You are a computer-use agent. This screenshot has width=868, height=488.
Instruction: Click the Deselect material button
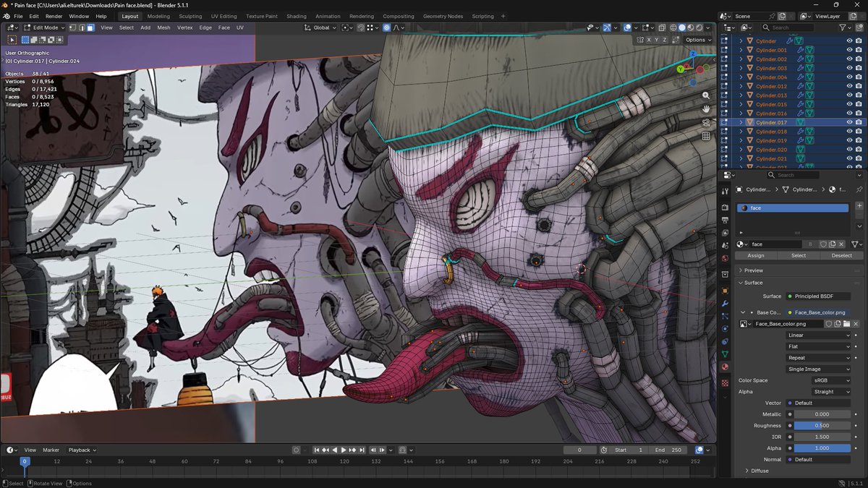pyautogui.click(x=841, y=255)
